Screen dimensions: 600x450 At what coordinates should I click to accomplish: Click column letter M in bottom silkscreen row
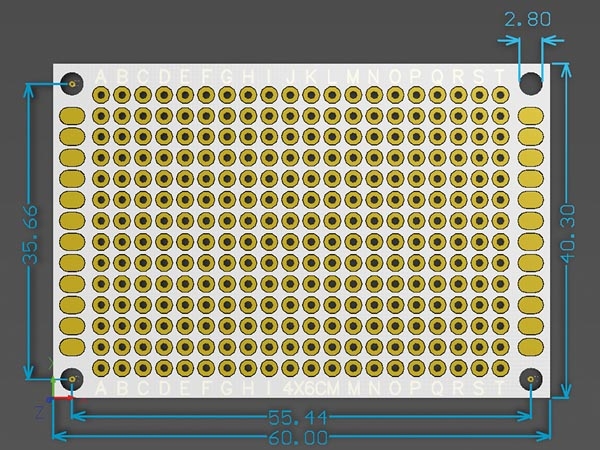click(x=353, y=388)
